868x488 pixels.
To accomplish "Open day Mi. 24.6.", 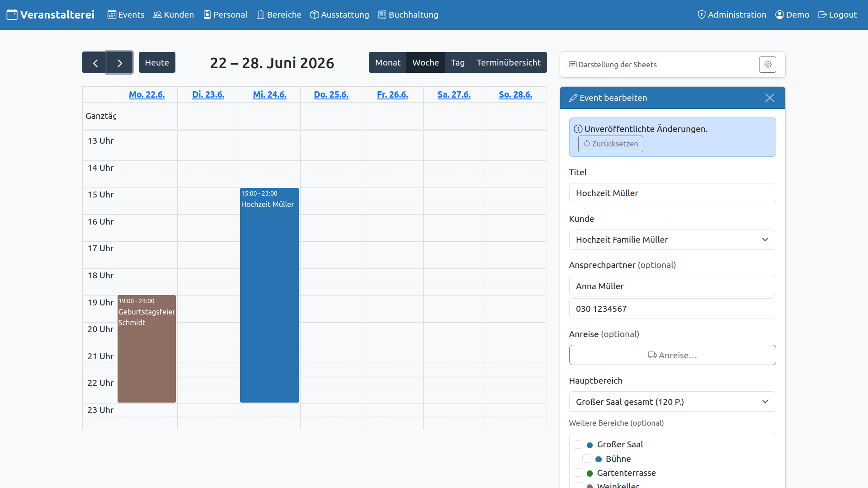I will click(x=269, y=95).
